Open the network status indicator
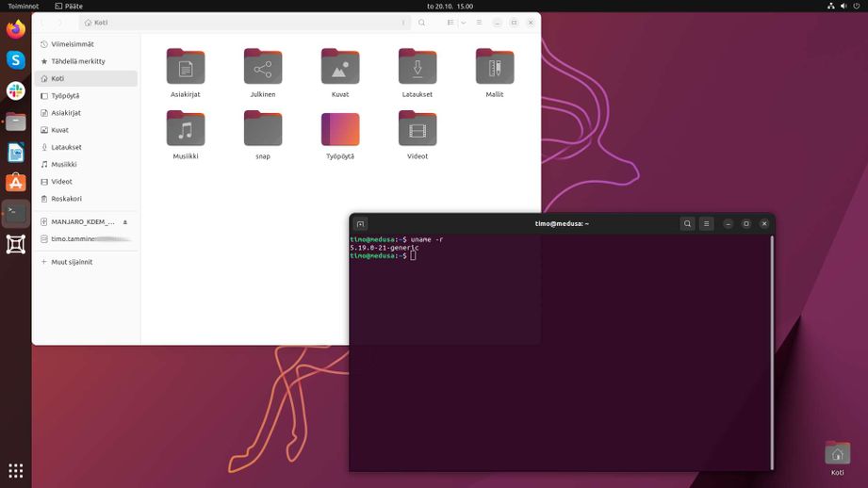Viewport: 868px width, 488px height. (830, 6)
